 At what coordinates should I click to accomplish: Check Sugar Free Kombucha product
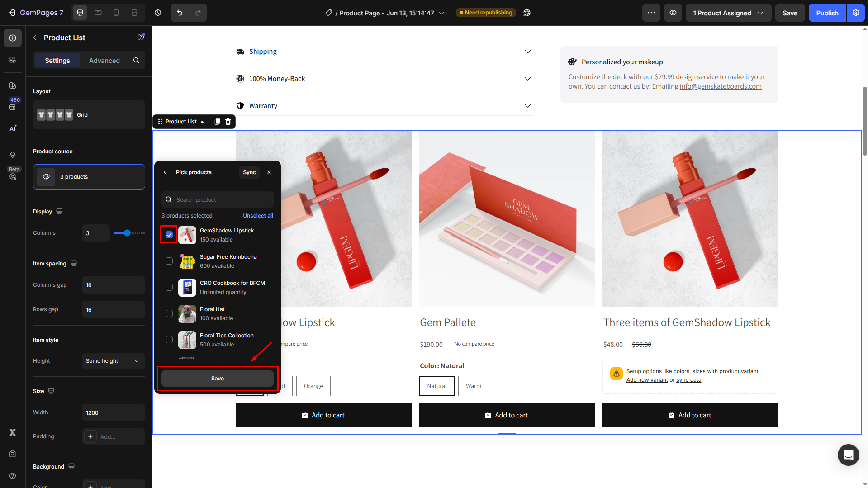[169, 261]
